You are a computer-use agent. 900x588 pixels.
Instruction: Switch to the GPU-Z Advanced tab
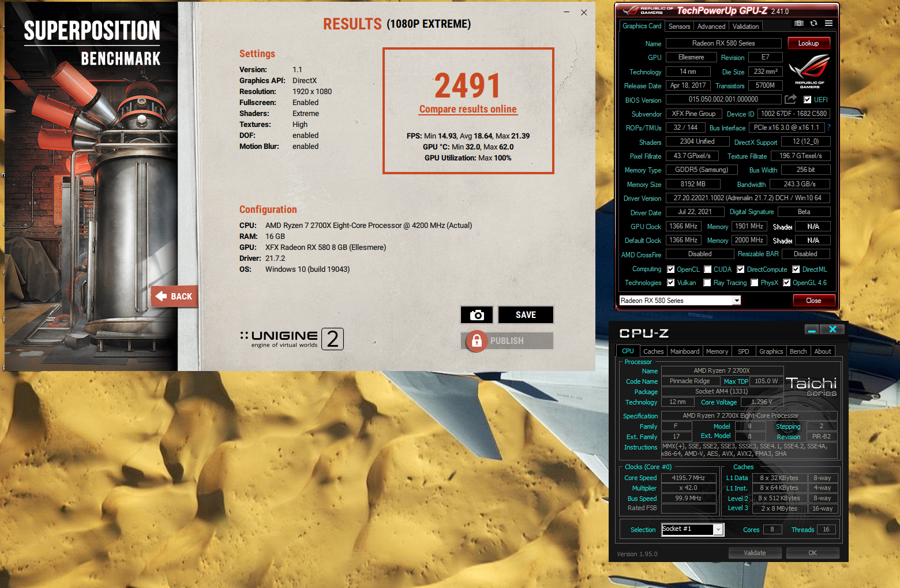point(711,27)
